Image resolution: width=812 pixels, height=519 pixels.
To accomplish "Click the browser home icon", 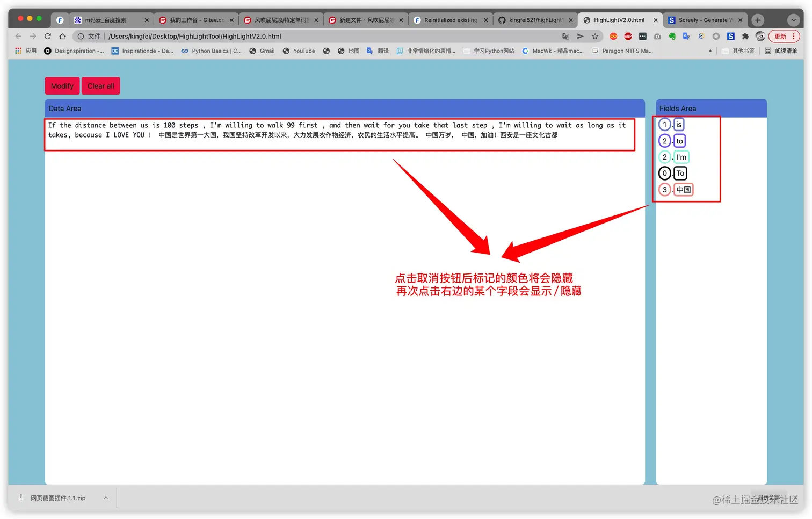I will 62,36.
